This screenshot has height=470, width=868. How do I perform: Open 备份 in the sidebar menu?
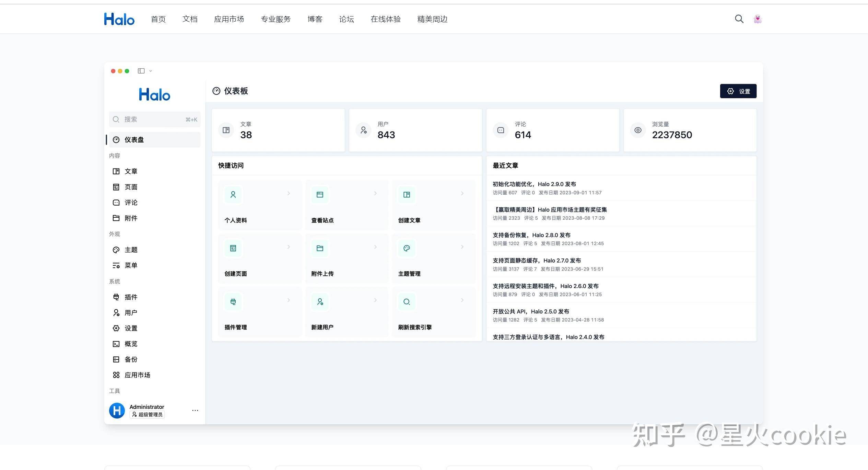155,359
